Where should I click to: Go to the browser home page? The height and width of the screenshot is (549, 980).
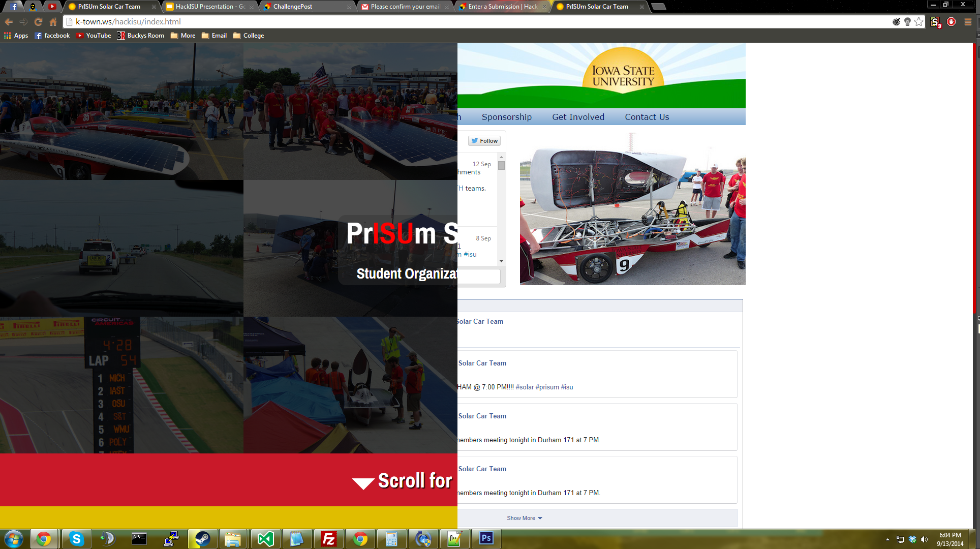(x=53, y=22)
